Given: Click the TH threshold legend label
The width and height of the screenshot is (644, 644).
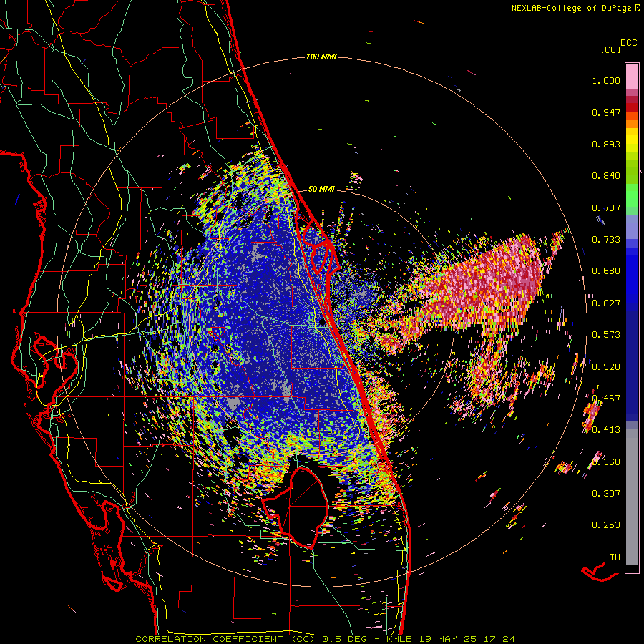Looking at the screenshot, I should (615, 557).
